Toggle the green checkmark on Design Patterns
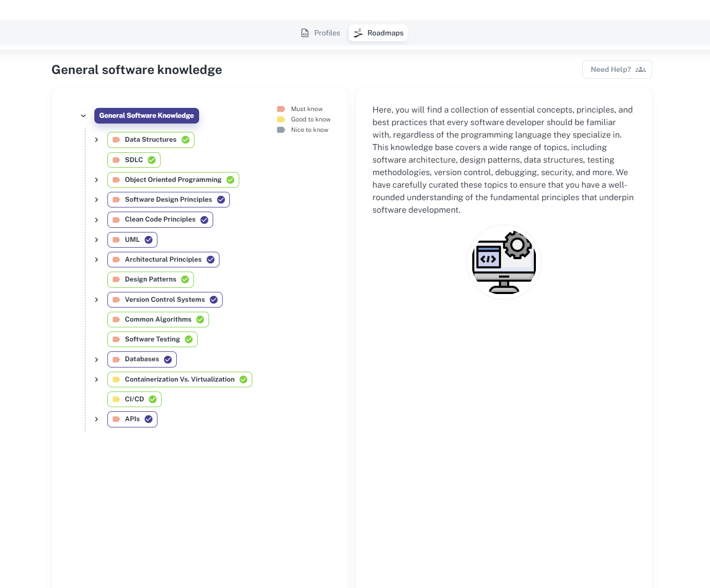The width and height of the screenshot is (710, 588). click(185, 279)
